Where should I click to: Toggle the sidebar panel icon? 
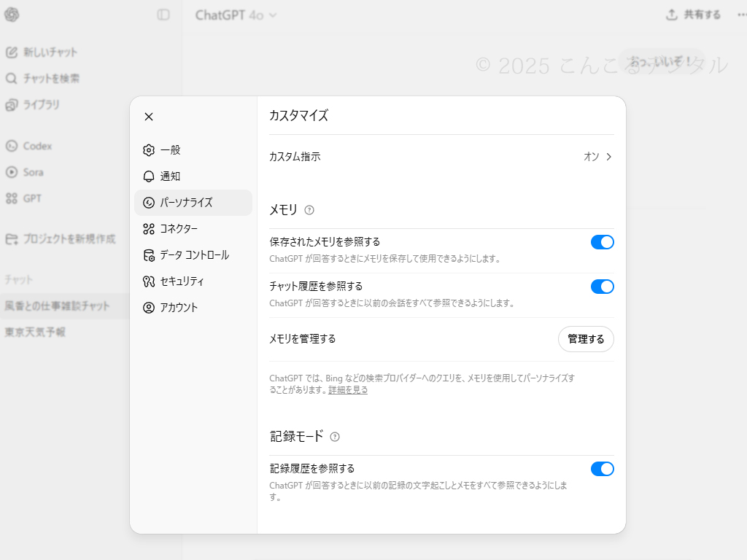[x=163, y=15]
